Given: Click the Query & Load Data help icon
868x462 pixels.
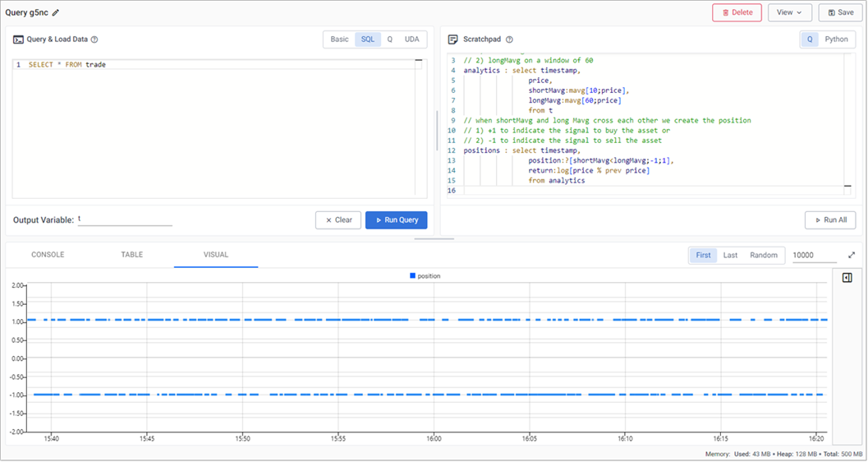Looking at the screenshot, I should point(94,39).
